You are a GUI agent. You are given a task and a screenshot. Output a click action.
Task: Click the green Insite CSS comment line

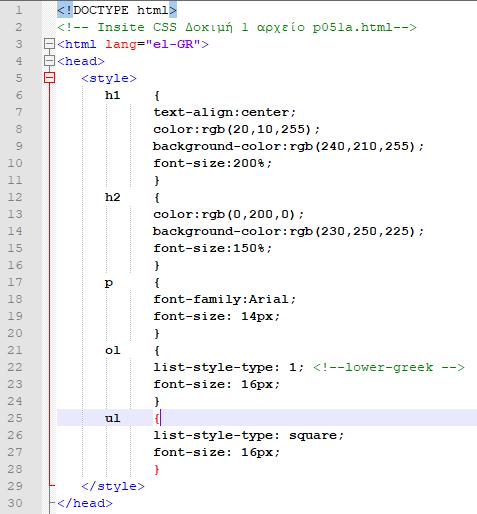pyautogui.click(x=237, y=27)
